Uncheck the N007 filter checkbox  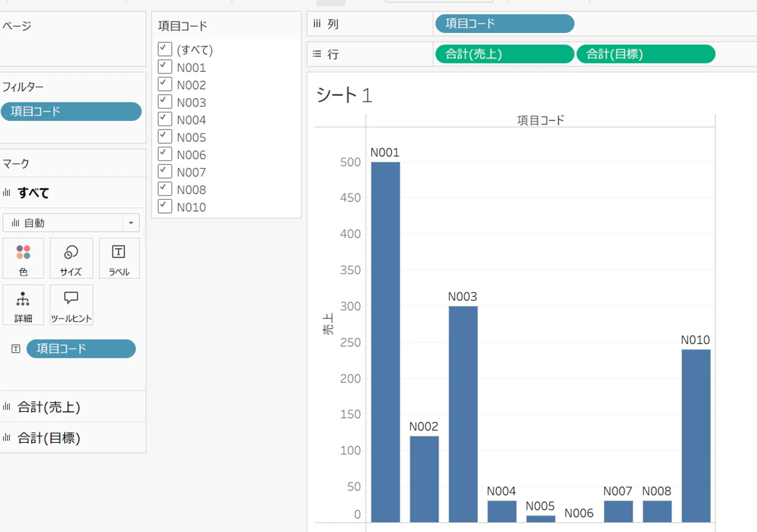click(x=165, y=171)
